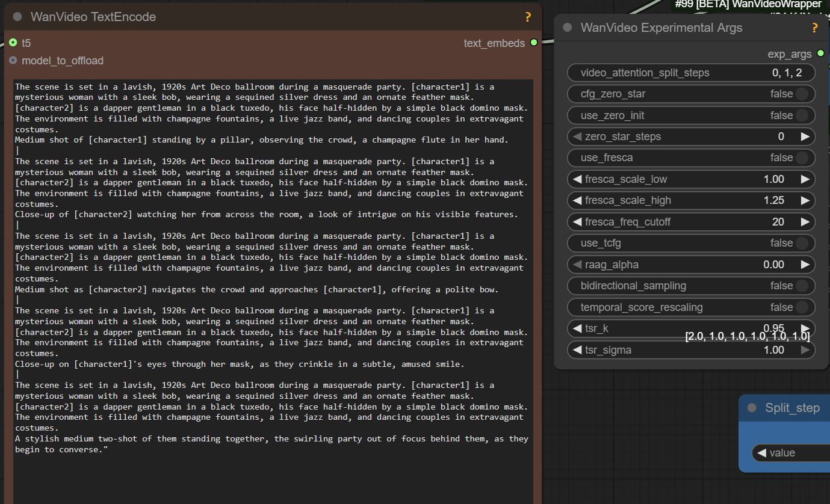Click the text_embeds output connector
Screen dimensions: 830x504
tap(533, 43)
